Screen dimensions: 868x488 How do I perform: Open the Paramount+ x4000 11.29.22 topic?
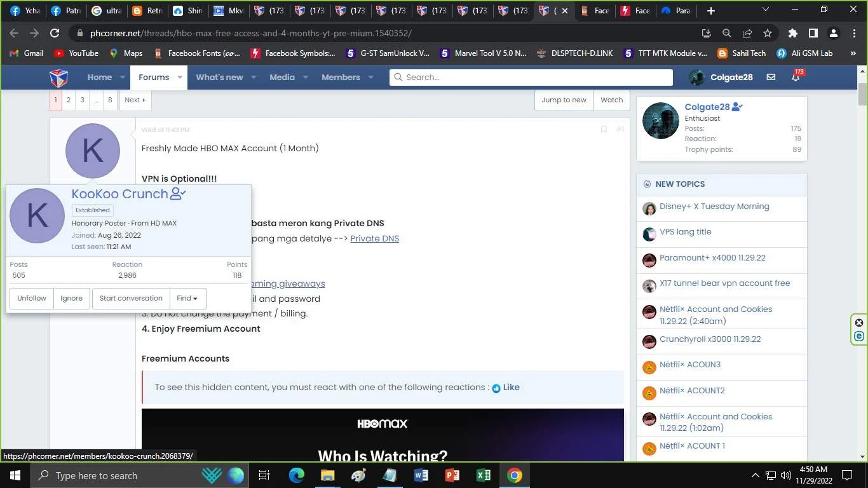pos(712,258)
